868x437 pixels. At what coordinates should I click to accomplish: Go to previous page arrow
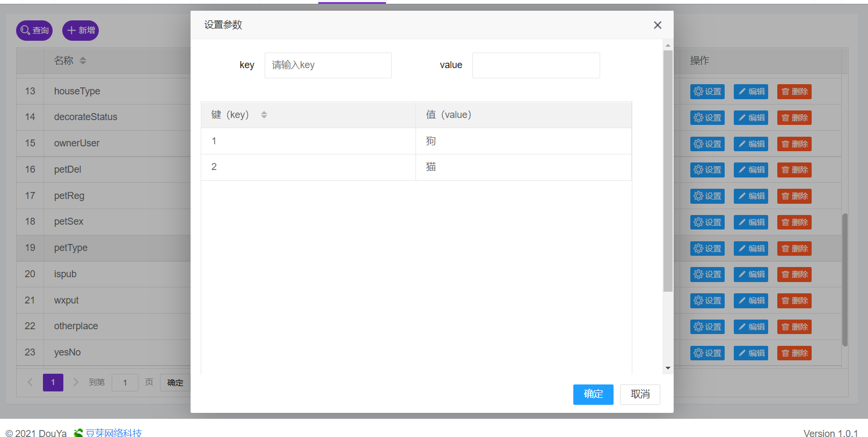pyautogui.click(x=30, y=382)
